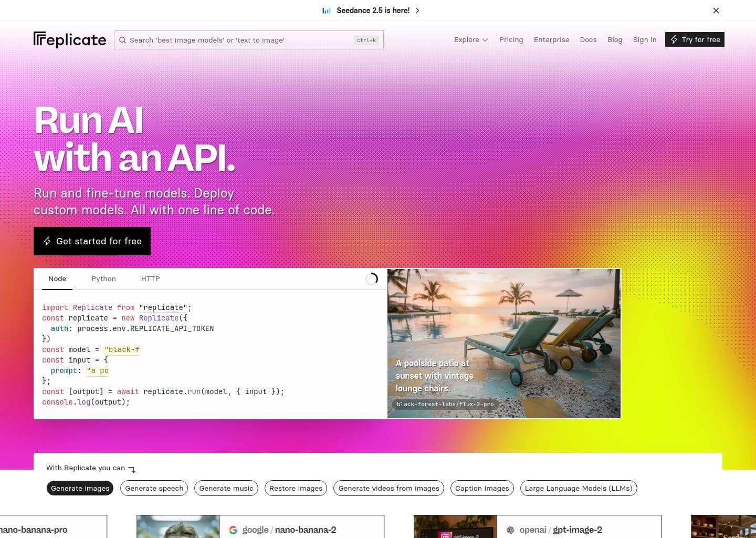Open the nano-banana-pro model card
Viewport: 756px width, 538px height.
coord(54,526)
